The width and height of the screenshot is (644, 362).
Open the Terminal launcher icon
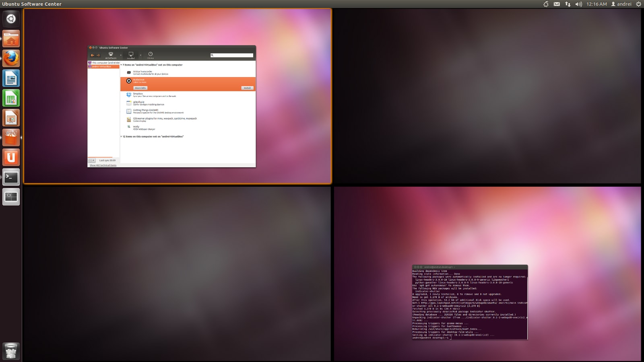point(11,177)
